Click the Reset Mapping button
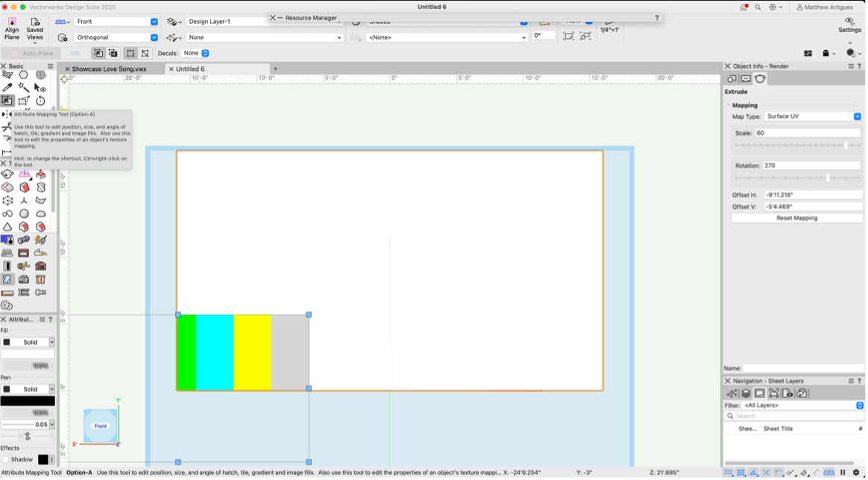Screen dimensions: 868x480 tap(796, 218)
